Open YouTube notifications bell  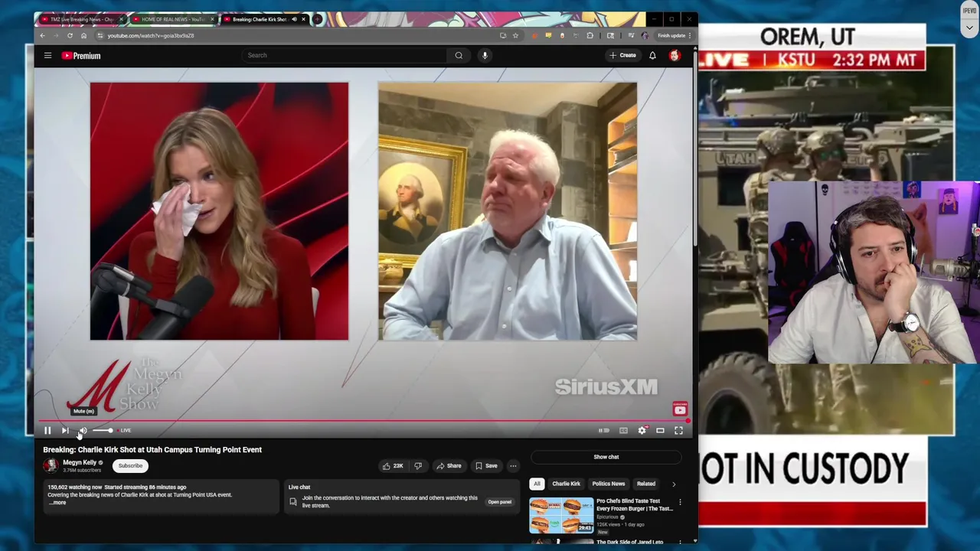[652, 55]
